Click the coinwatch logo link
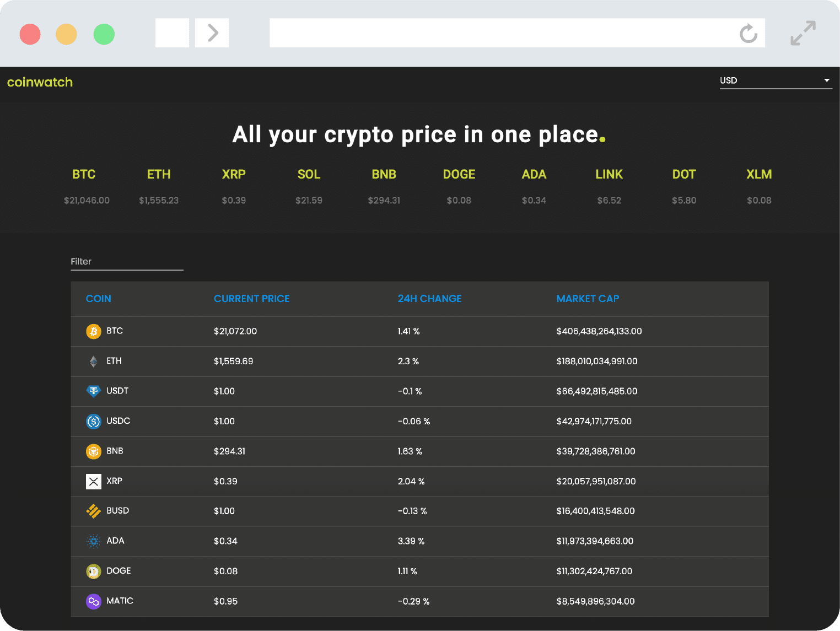Image resolution: width=840 pixels, height=631 pixels. (40, 82)
